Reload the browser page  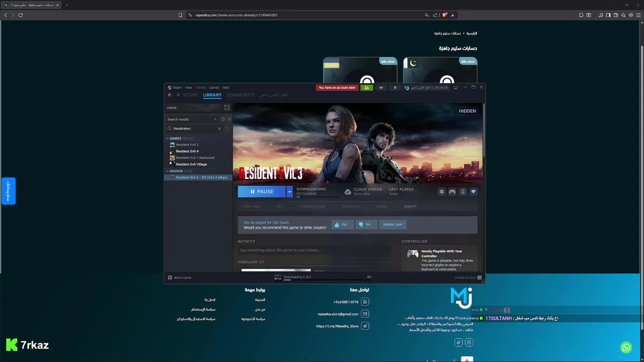point(21,15)
